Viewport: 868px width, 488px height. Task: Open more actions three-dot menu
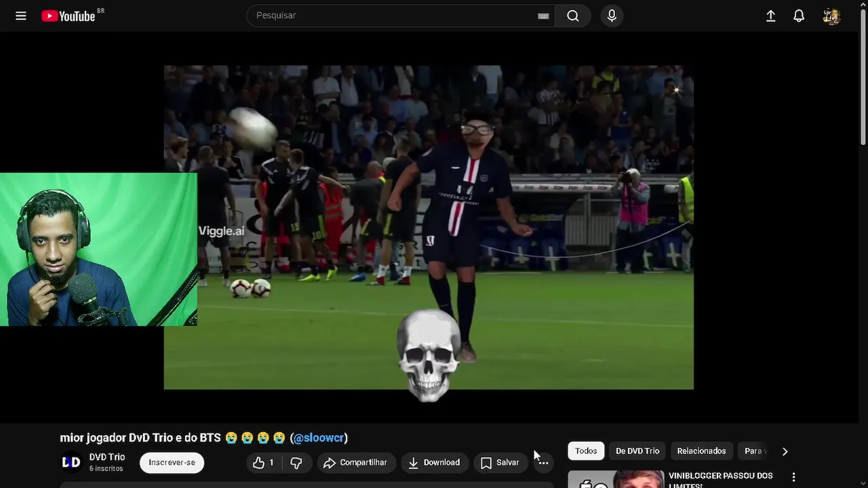pos(543,462)
